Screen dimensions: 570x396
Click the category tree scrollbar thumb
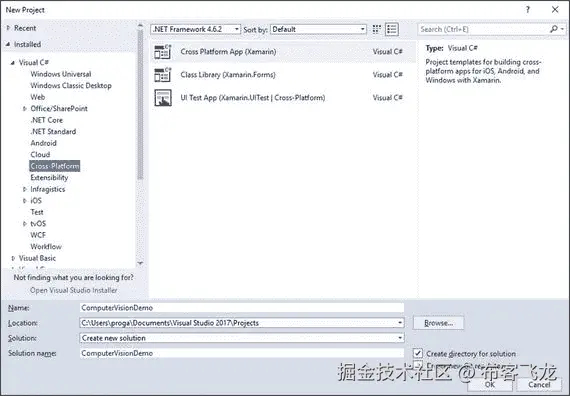tap(140, 105)
